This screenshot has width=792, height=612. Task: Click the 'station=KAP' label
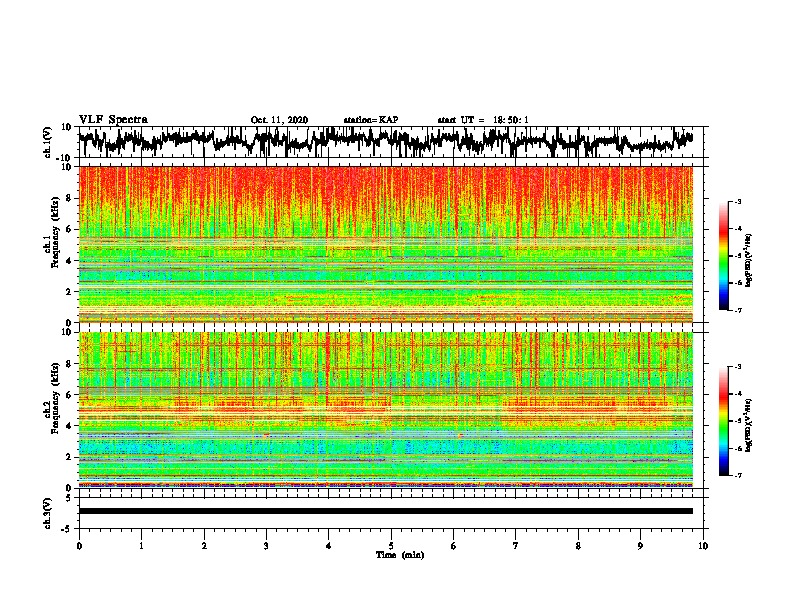coord(371,120)
